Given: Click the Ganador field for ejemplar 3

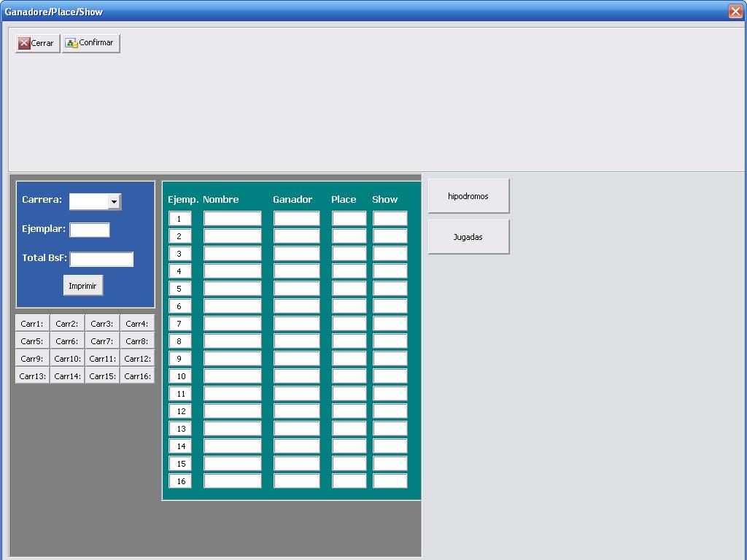Looking at the screenshot, I should pos(296,254).
